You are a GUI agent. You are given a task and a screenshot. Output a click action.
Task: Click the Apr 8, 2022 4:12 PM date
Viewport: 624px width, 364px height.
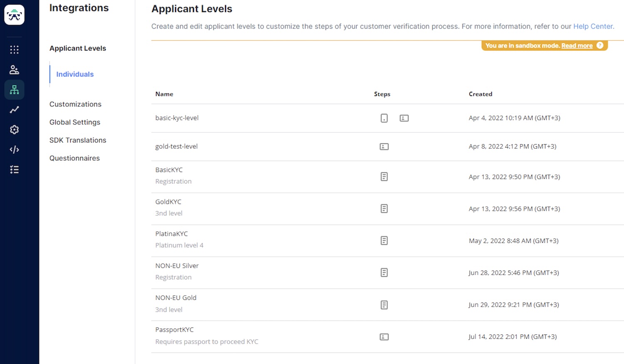pos(513,146)
